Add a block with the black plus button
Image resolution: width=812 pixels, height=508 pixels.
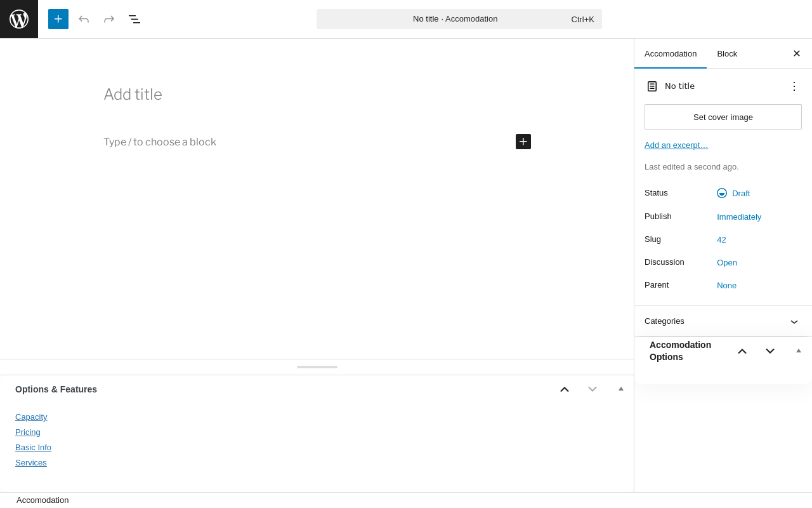click(x=523, y=142)
